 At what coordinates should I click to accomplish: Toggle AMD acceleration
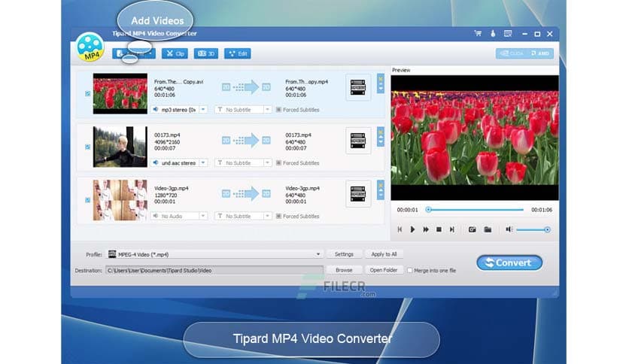tap(540, 53)
